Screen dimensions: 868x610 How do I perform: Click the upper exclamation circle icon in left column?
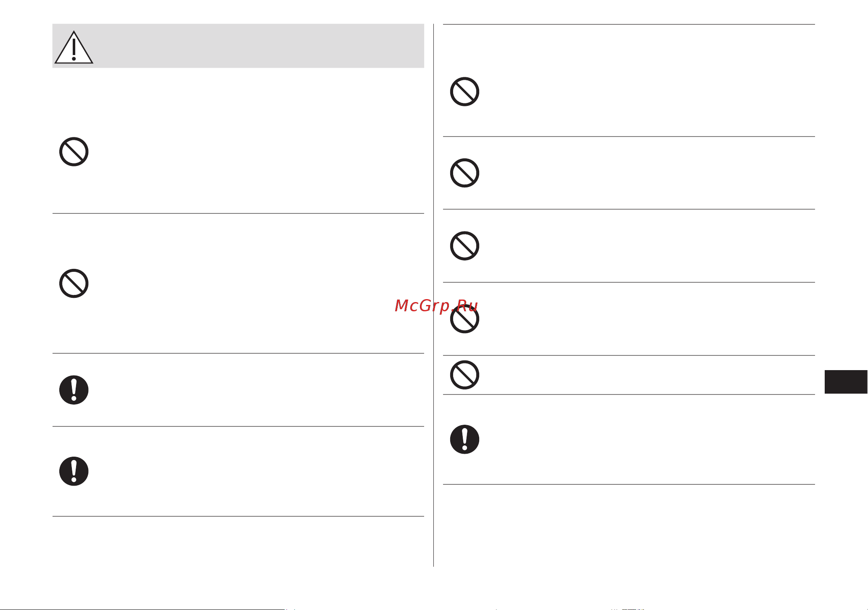pyautogui.click(x=74, y=390)
